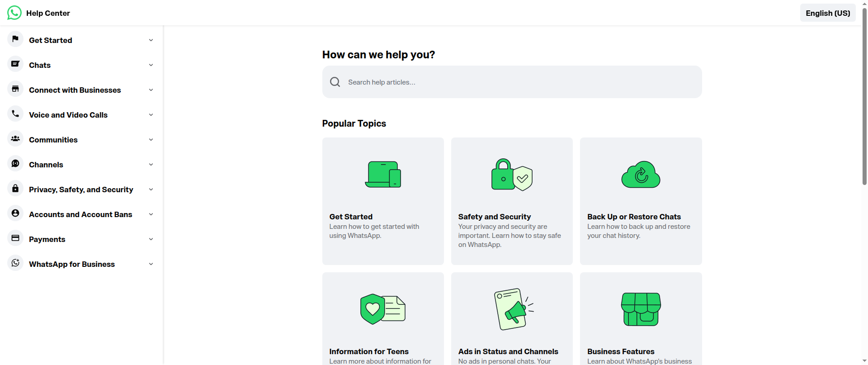Image resolution: width=868 pixels, height=365 pixels.
Task: Click the search magnifier icon
Action: (335, 82)
